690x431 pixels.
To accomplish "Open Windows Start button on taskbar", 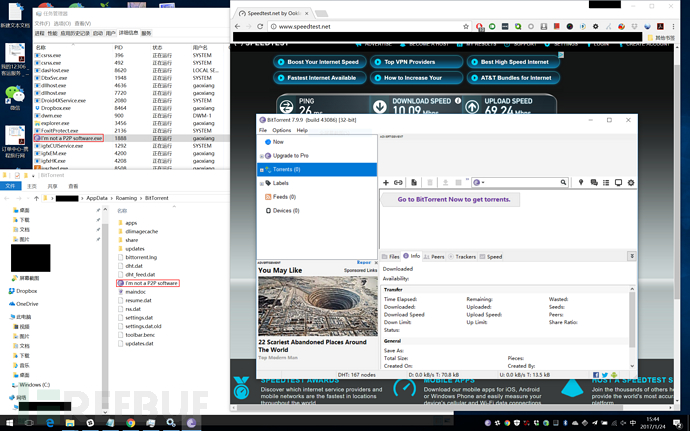I will (9, 423).
